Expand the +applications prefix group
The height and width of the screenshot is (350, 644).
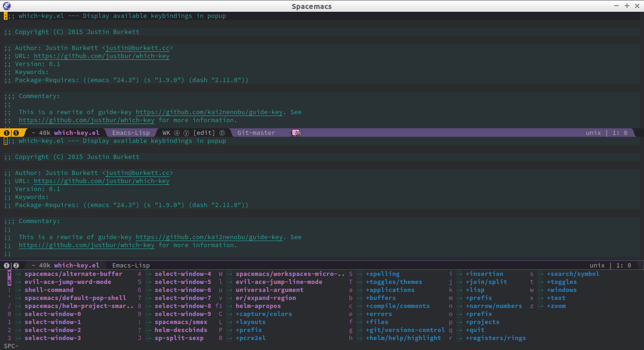click(x=390, y=290)
